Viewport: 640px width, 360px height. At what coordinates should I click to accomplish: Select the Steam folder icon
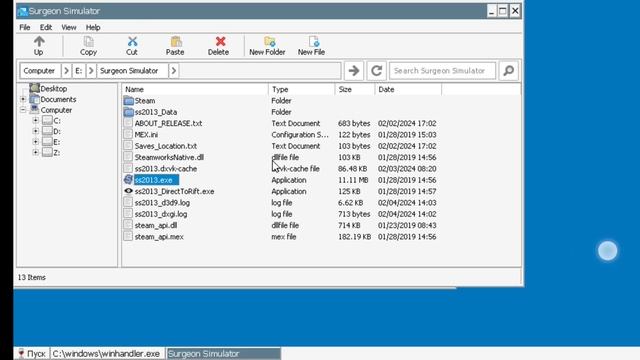click(x=129, y=100)
